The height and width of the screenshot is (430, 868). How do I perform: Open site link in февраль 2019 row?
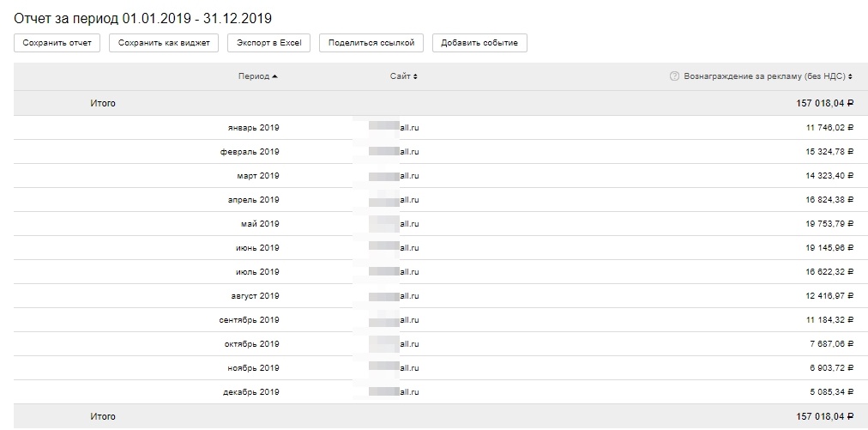(x=409, y=152)
